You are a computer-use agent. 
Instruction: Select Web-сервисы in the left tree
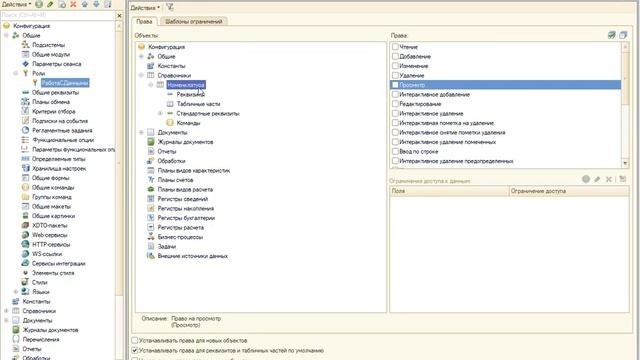point(50,235)
